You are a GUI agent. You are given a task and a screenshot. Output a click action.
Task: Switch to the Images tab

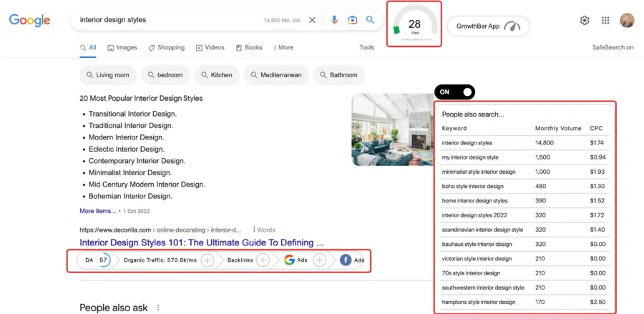122,48
